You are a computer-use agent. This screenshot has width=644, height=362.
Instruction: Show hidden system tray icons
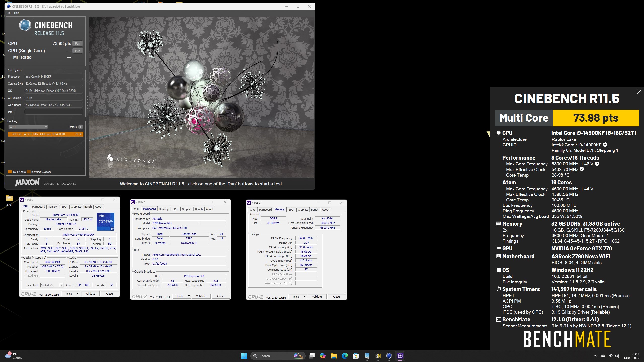point(595,356)
